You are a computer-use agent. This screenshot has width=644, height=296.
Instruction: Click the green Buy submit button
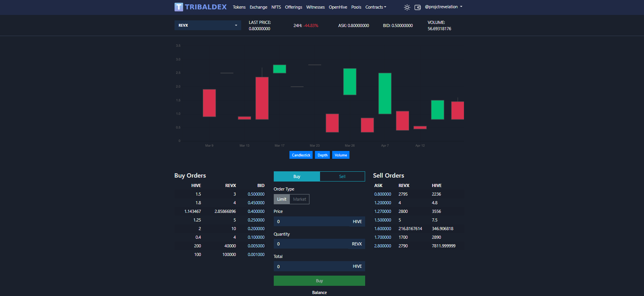pyautogui.click(x=319, y=281)
